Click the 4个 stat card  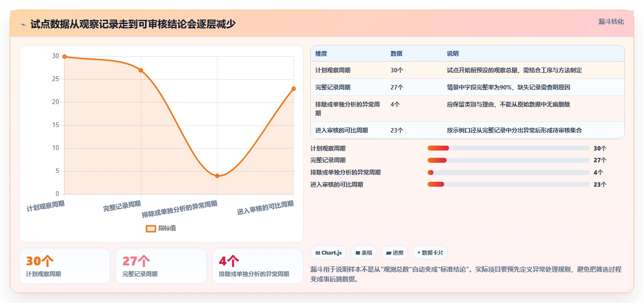(x=258, y=266)
